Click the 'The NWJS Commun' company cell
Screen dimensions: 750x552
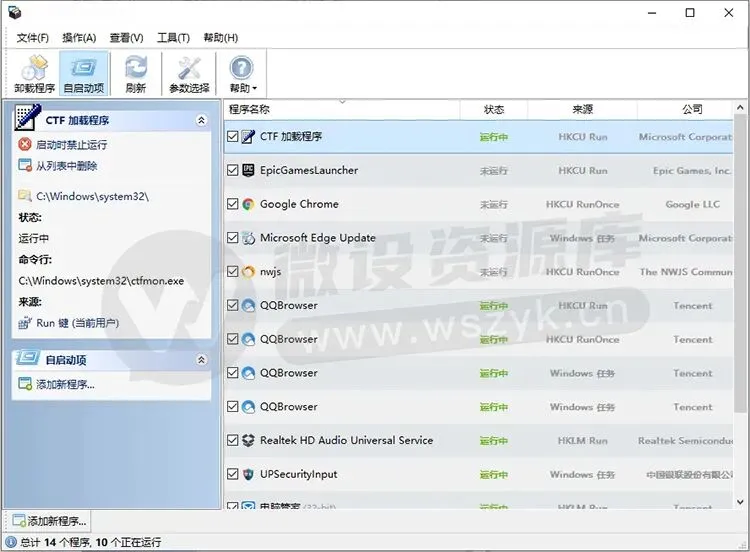pos(686,272)
